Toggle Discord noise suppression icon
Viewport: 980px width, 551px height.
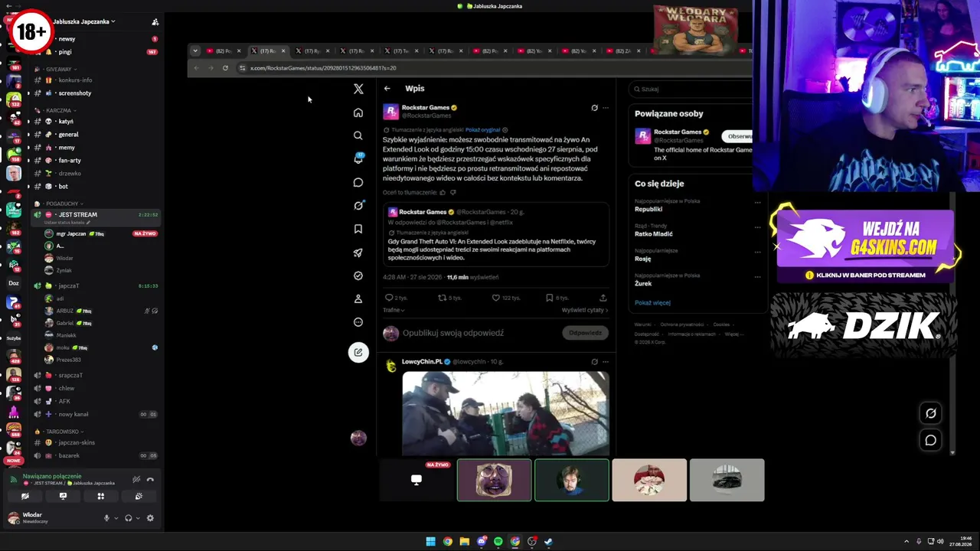click(136, 480)
